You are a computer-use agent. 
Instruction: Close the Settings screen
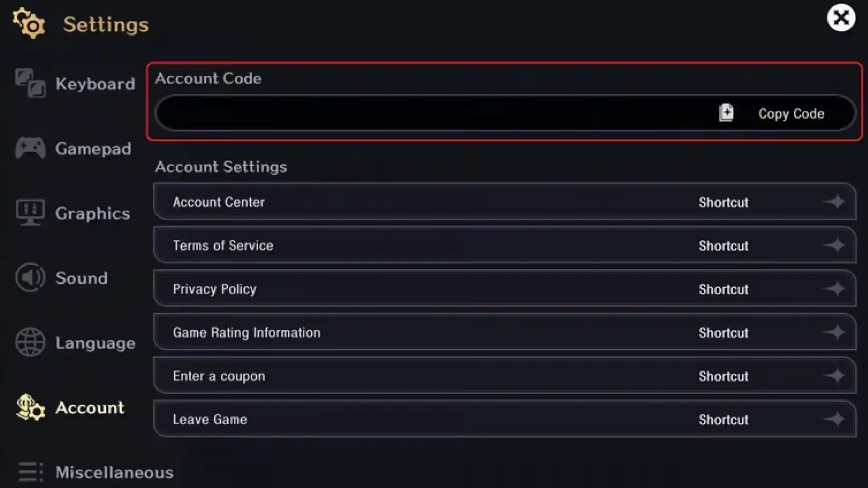click(841, 18)
